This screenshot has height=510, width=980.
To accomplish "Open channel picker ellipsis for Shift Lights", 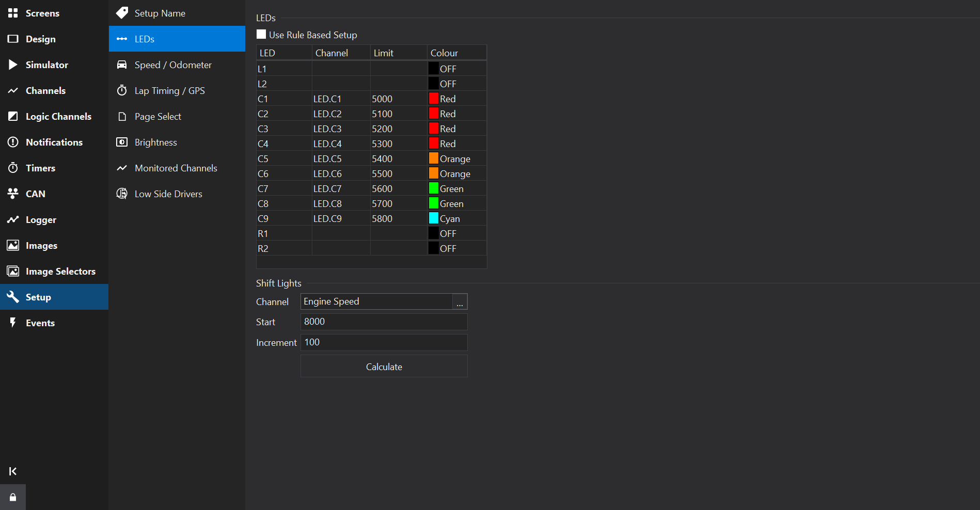I will [x=460, y=302].
